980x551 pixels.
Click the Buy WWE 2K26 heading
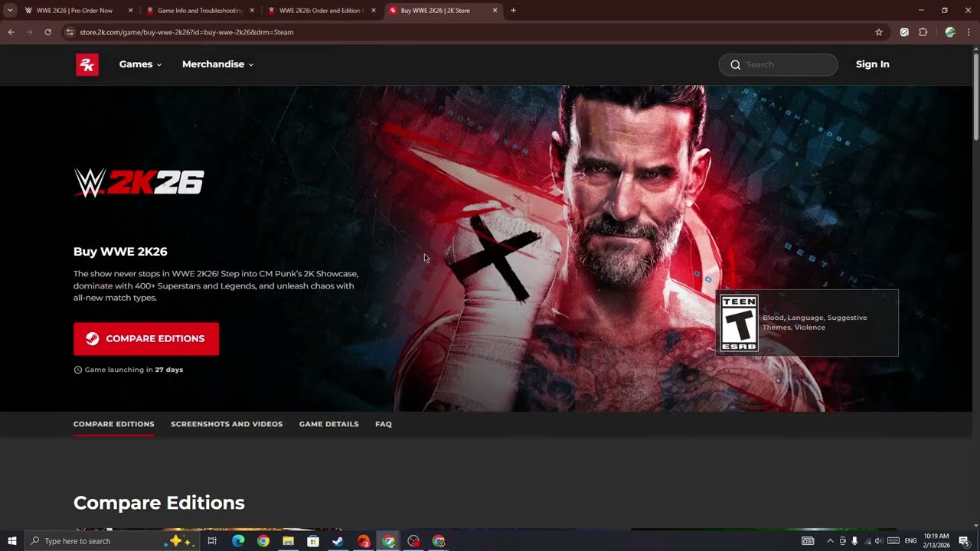120,252
